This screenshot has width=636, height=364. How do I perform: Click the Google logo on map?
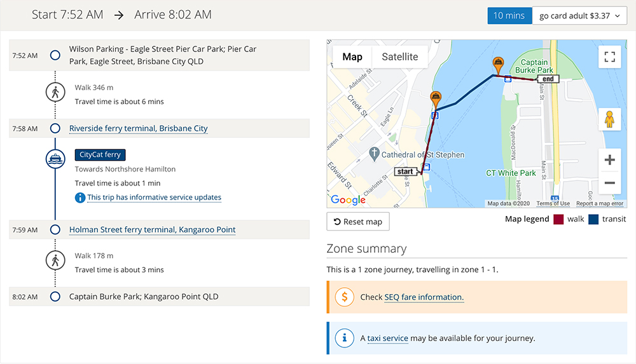click(x=348, y=199)
